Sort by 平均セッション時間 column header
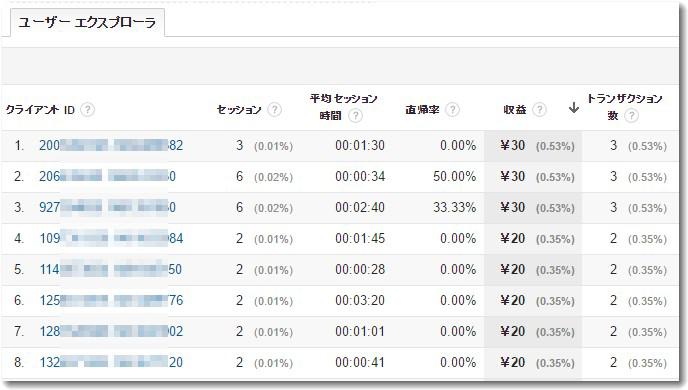Image resolution: width=688 pixels, height=390 pixels. pos(343,107)
